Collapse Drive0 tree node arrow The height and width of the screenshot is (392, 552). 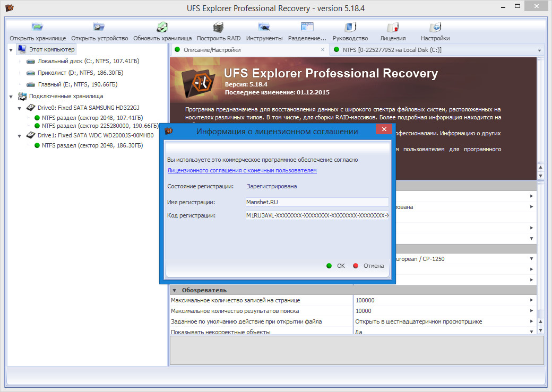coord(20,108)
